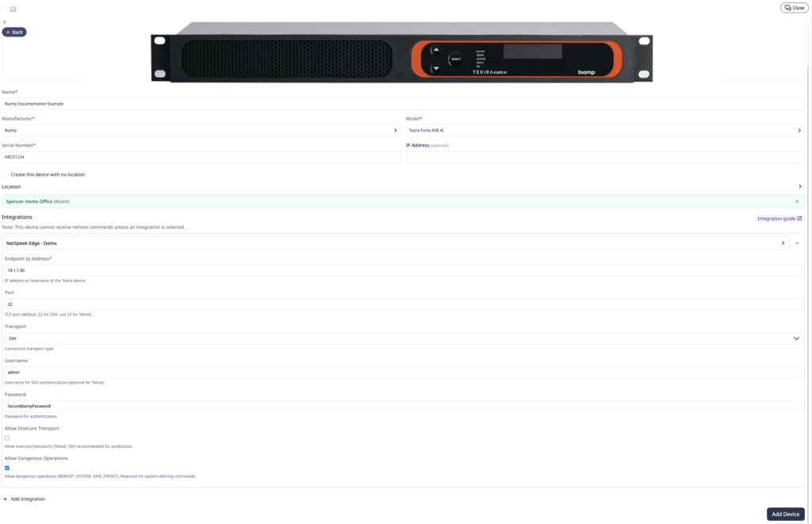Remove Spencer Home Office location
This screenshot has width=812, height=524.
[797, 201]
